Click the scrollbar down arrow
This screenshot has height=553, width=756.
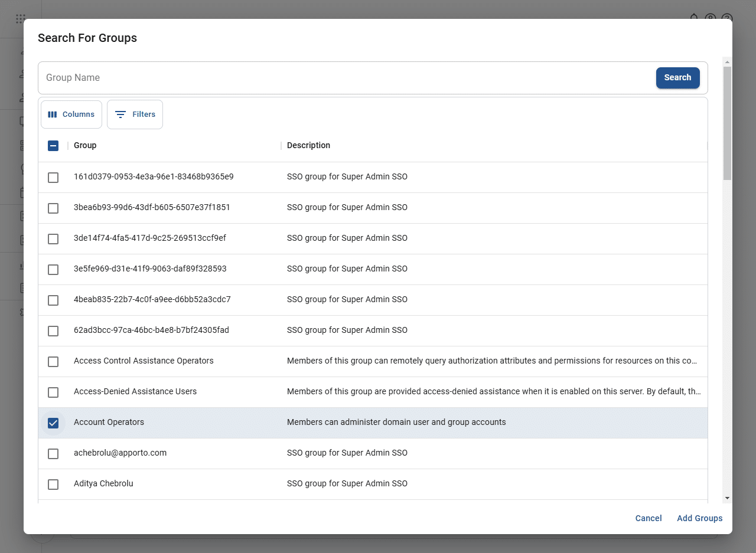727,498
